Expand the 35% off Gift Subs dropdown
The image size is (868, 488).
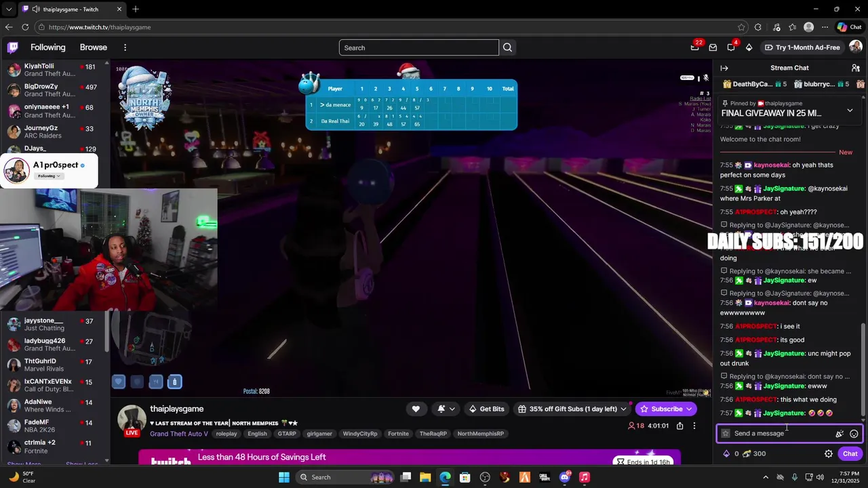(x=623, y=409)
